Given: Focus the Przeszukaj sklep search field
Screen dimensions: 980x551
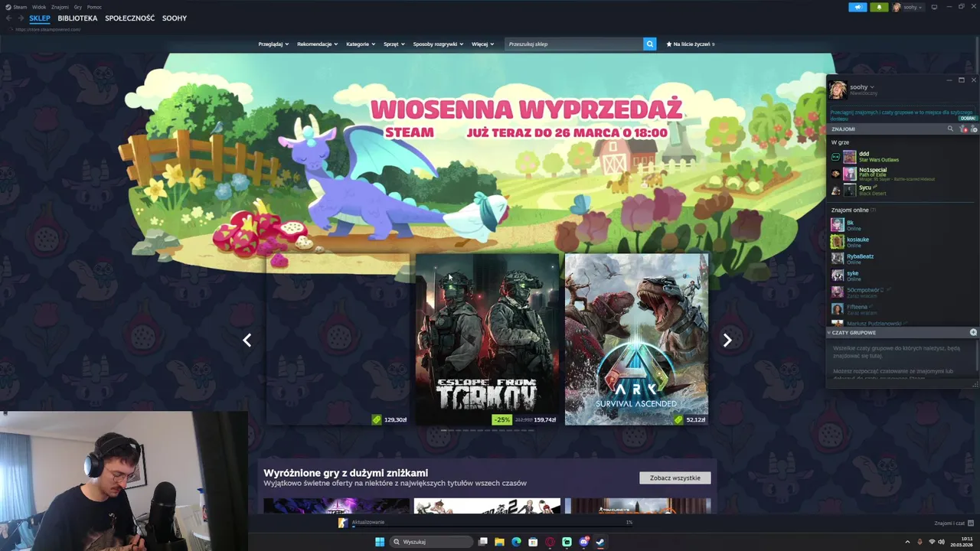Looking at the screenshot, I should coord(575,44).
